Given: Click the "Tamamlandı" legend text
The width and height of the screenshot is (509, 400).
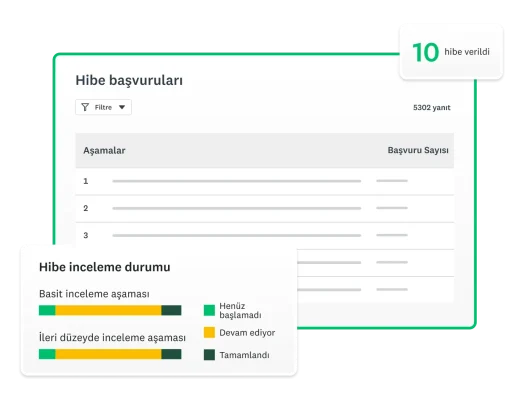Looking at the screenshot, I should (x=244, y=355).
